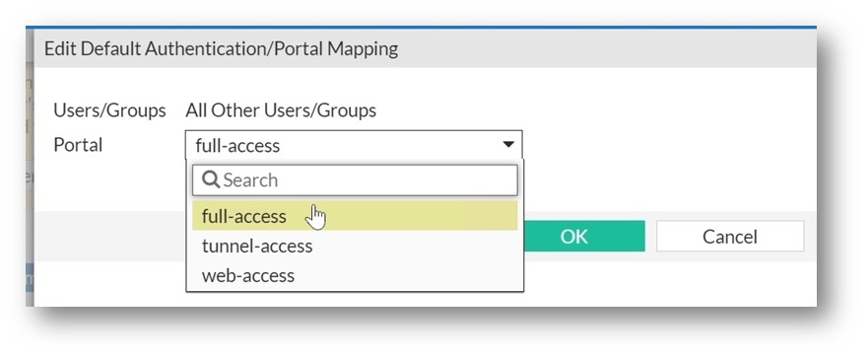Click the empty space right of tunnel-access row
This screenshot has height=358, width=868.
(x=415, y=246)
